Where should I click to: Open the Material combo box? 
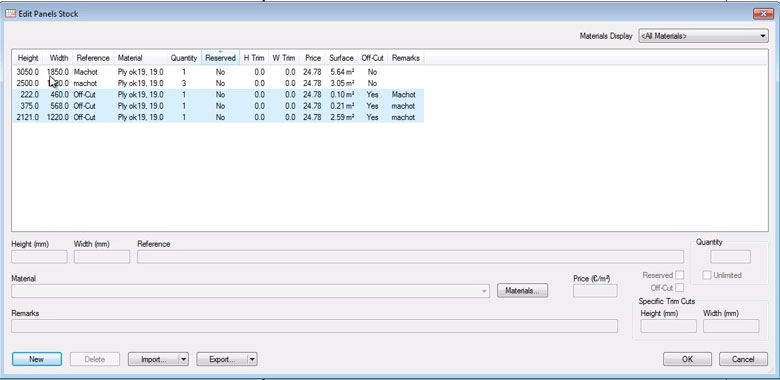[251, 291]
